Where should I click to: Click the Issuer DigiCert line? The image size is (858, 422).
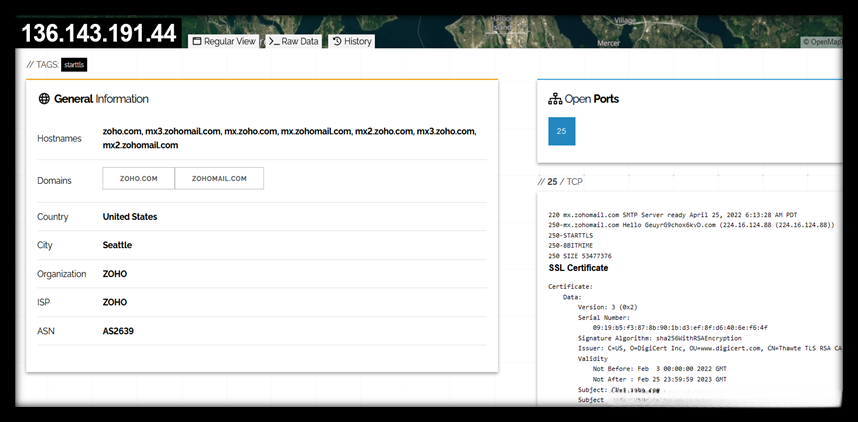click(x=710, y=348)
